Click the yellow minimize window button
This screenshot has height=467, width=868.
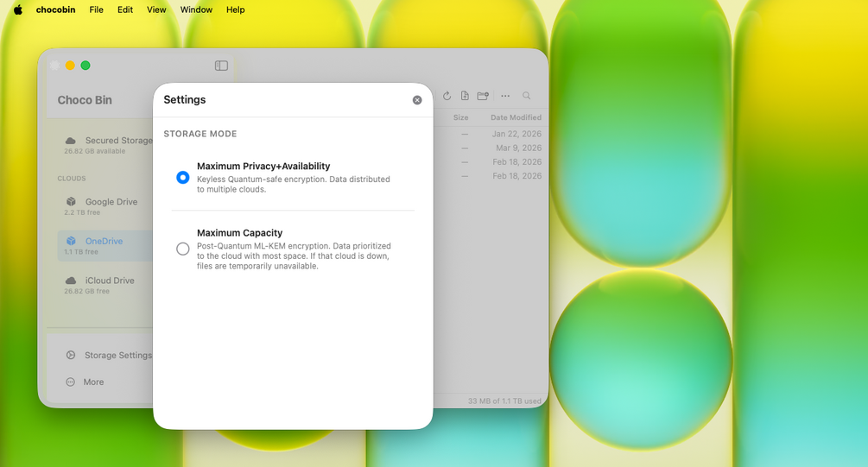point(70,66)
